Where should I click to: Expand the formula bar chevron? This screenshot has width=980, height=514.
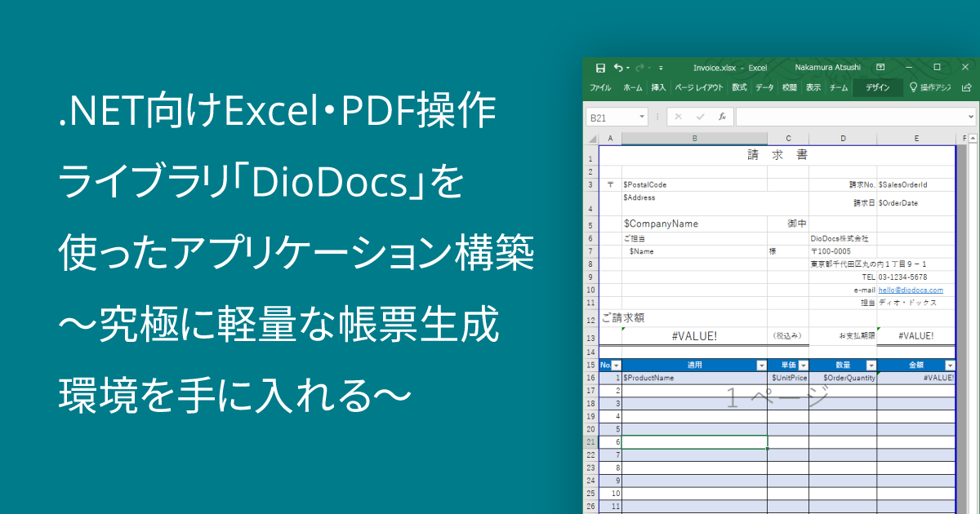coord(970,117)
